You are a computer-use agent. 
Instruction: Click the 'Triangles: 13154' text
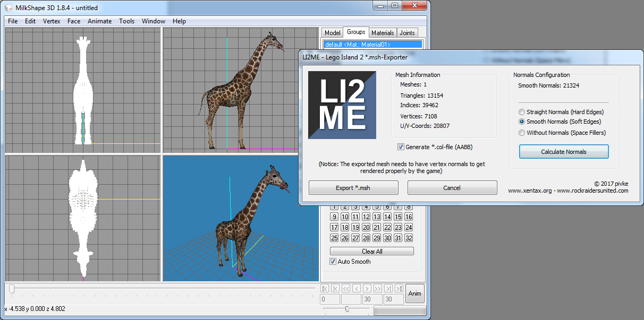pyautogui.click(x=422, y=96)
